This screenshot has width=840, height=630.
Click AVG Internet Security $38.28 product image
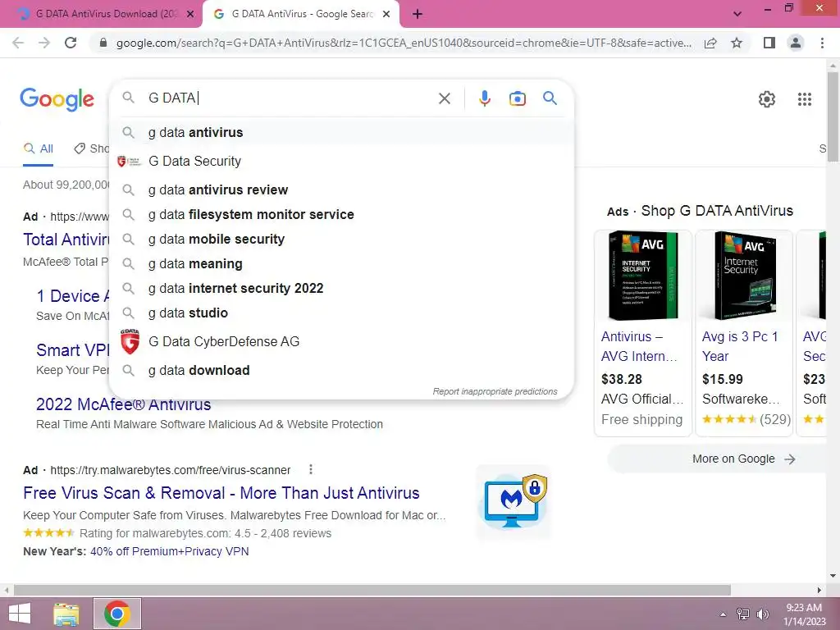[x=643, y=276]
